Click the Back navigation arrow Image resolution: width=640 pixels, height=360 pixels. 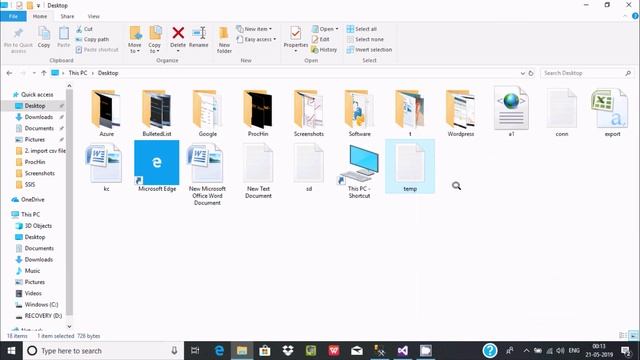pos(9,73)
